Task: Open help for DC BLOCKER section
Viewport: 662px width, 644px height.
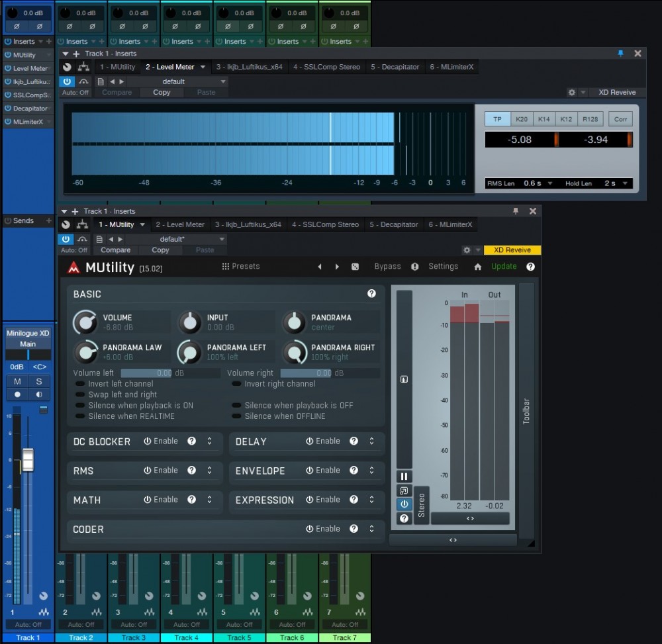Action: click(192, 441)
